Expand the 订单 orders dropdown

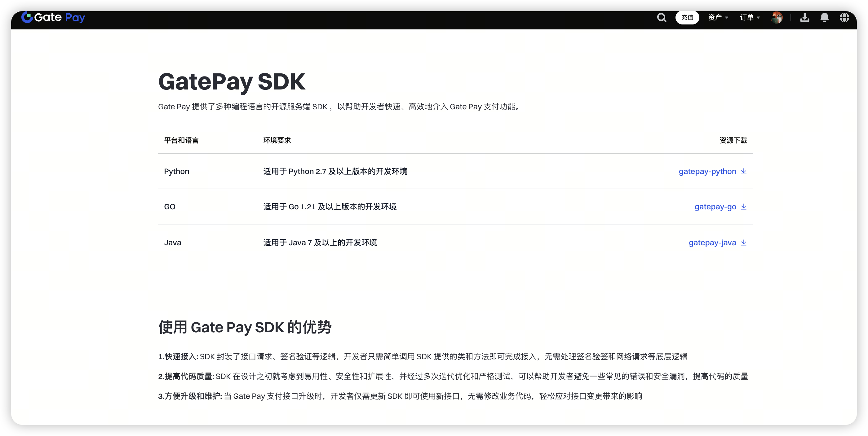pyautogui.click(x=746, y=18)
